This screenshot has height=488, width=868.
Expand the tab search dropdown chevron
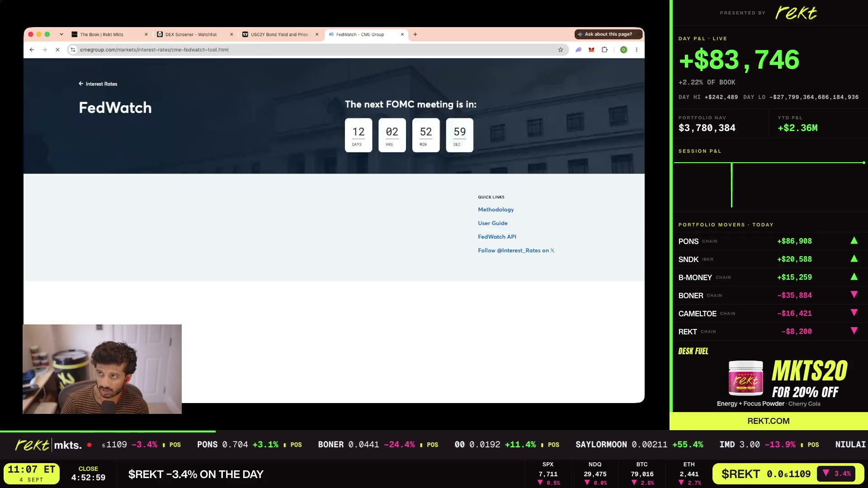61,34
